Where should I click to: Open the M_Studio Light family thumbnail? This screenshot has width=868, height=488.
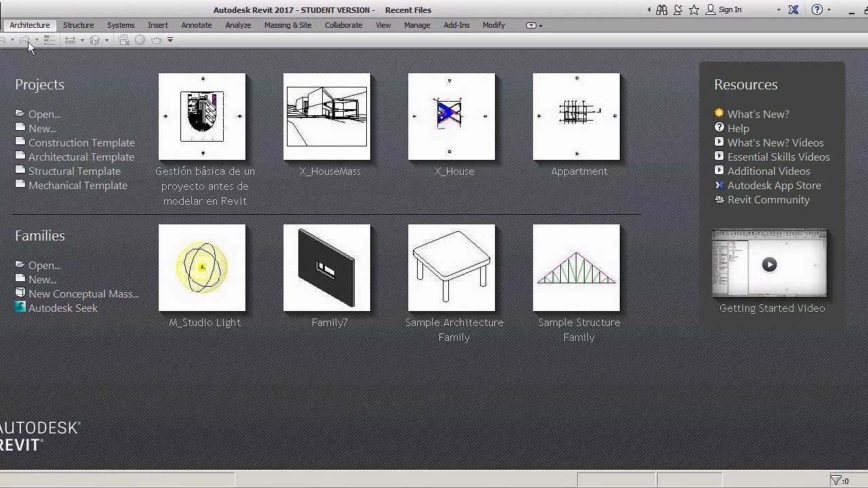202,268
